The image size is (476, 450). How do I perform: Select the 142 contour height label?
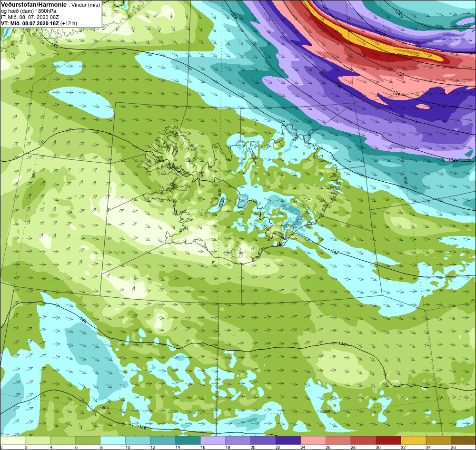coord(335,252)
